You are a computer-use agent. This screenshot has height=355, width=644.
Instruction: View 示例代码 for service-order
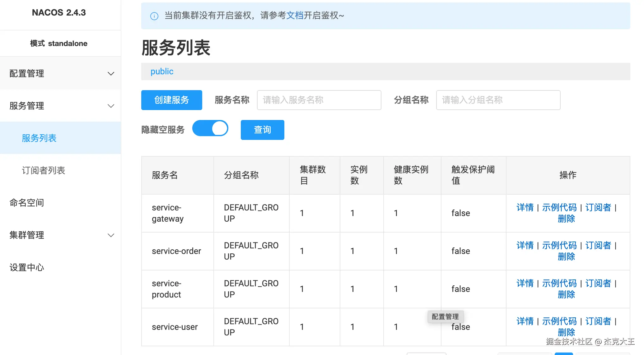coord(559,245)
